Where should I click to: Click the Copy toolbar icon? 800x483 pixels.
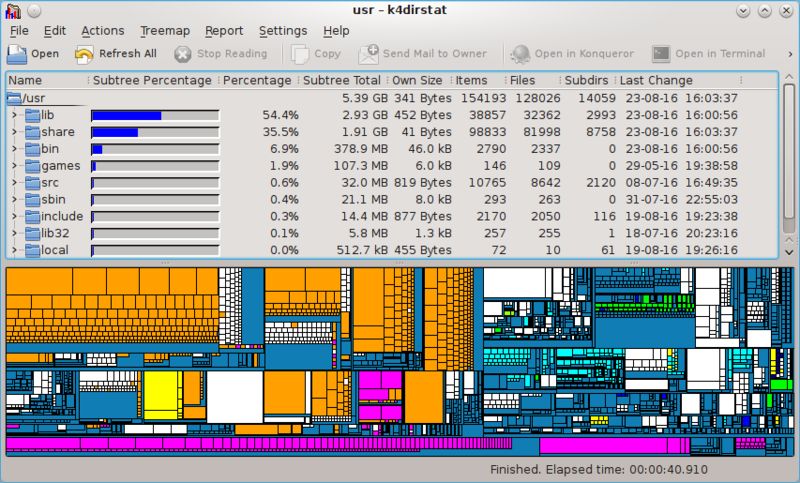pos(299,54)
